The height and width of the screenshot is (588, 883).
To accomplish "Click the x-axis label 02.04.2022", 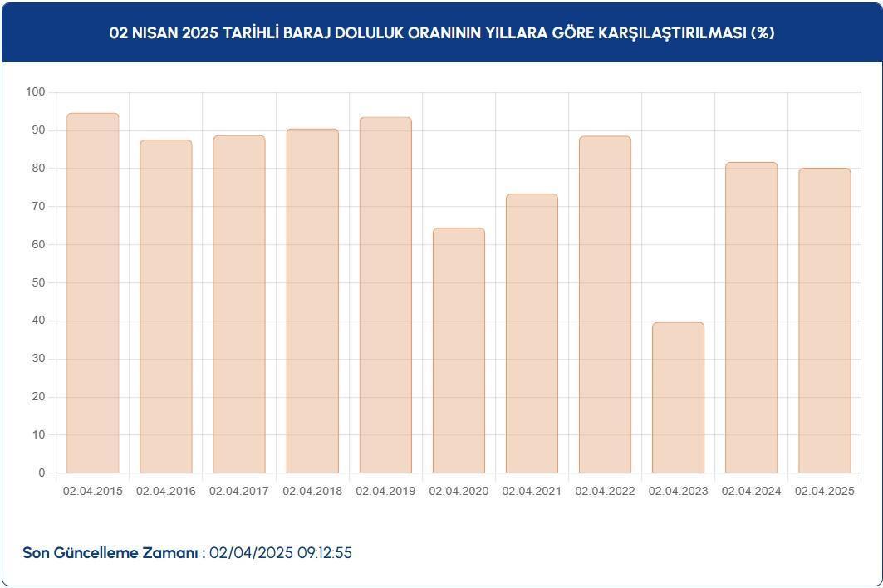I will click(x=606, y=491).
